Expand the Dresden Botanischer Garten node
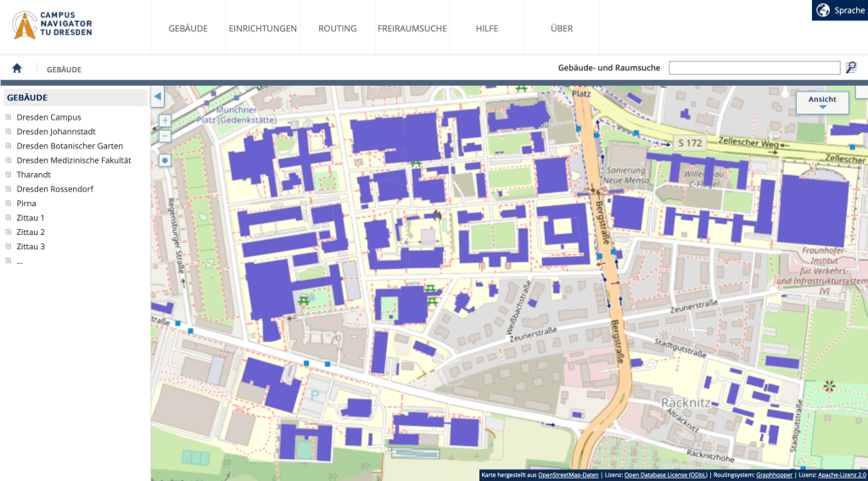 click(8, 146)
